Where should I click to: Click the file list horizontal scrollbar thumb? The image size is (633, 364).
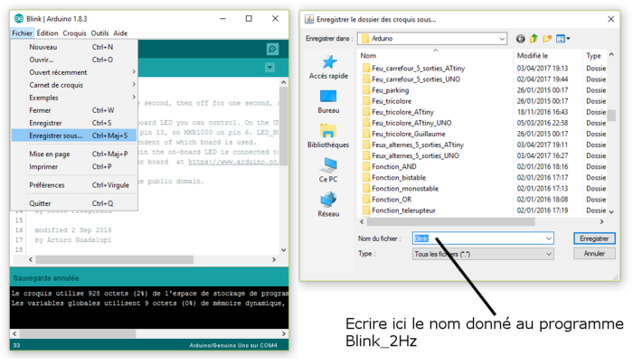click(450, 221)
